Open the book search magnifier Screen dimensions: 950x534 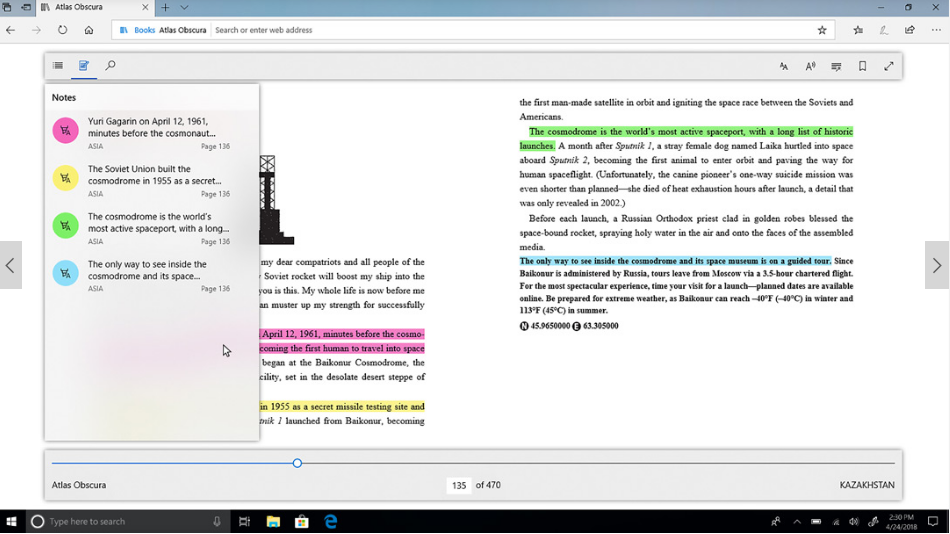110,65
